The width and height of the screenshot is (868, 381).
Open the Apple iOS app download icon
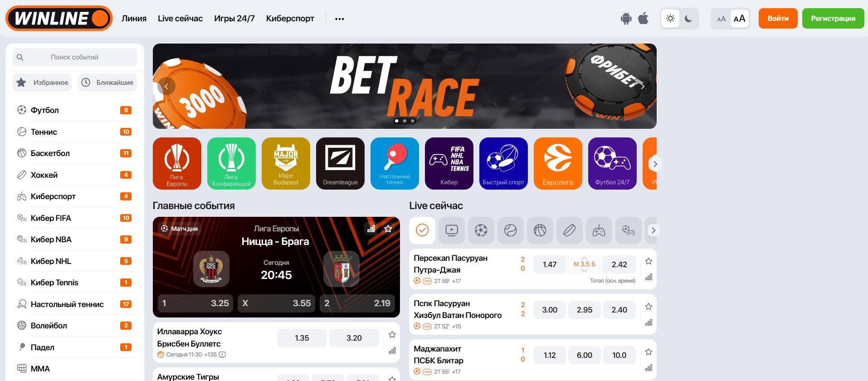[643, 19]
